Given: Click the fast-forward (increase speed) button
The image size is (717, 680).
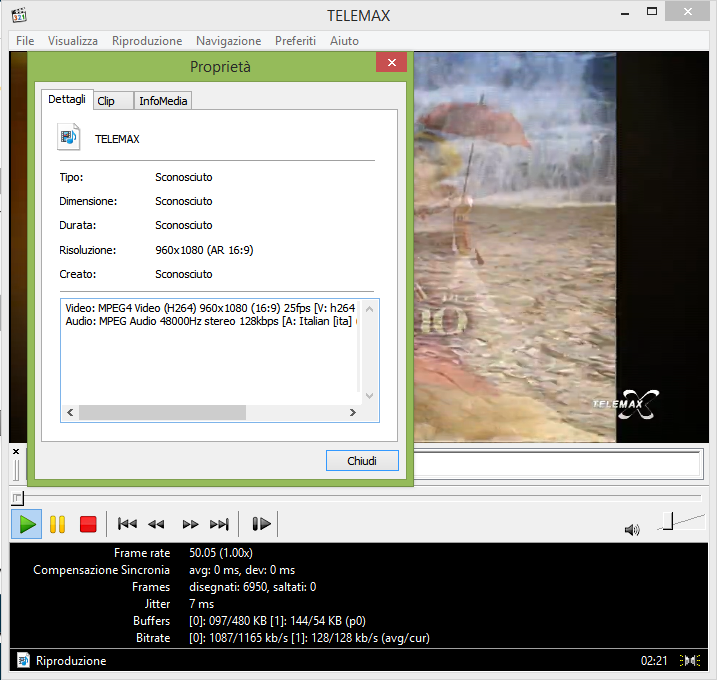Looking at the screenshot, I should click(190, 524).
